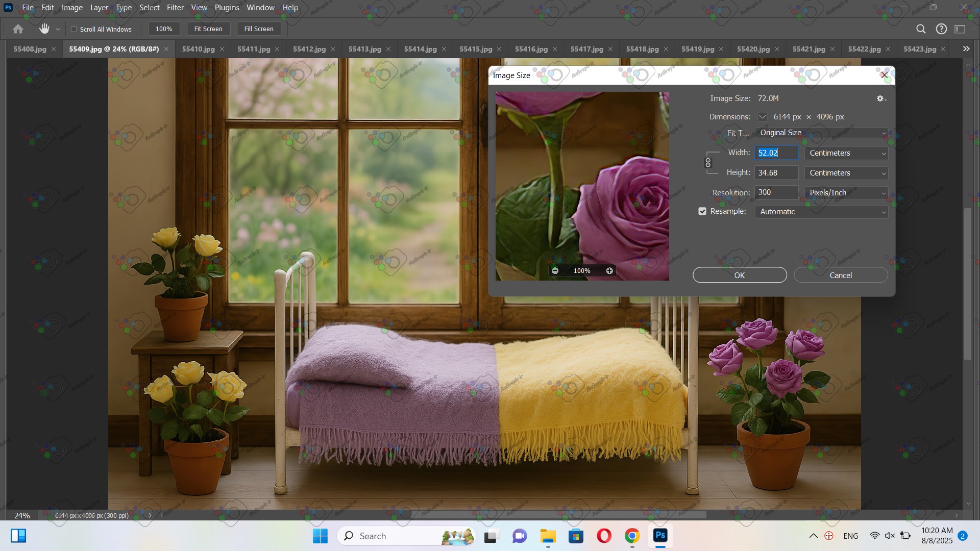The width and height of the screenshot is (980, 551).
Task: Click the Home icon in options bar
Action: (18, 29)
